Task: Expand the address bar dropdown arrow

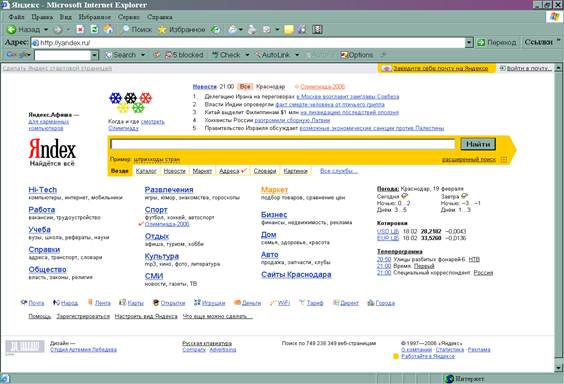Action: pos(469,43)
